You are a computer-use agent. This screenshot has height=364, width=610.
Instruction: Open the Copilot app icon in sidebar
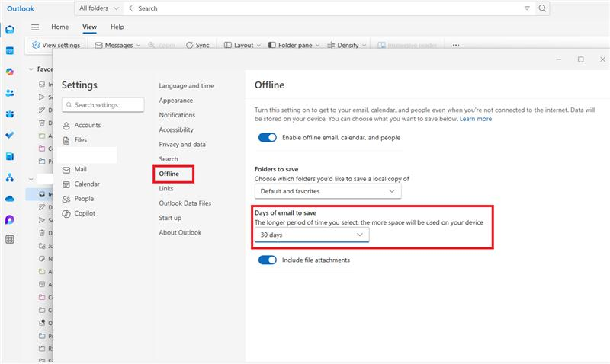(10, 72)
